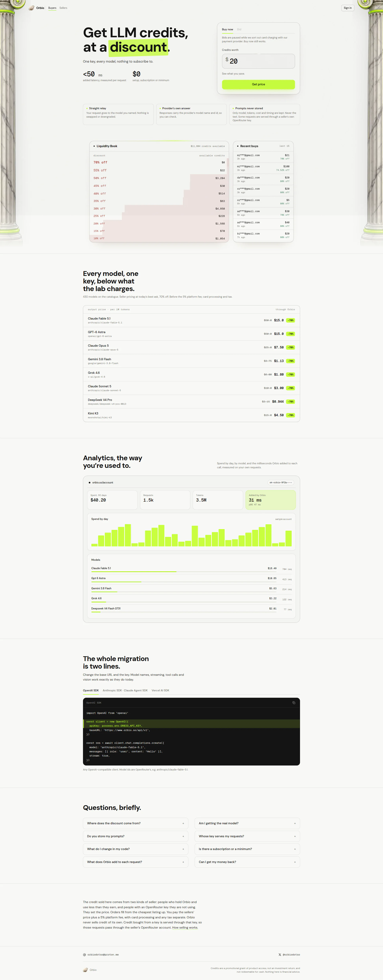Click the Gpt 6 Astra spend bar
The width and height of the screenshot is (383, 980).
click(x=184, y=582)
